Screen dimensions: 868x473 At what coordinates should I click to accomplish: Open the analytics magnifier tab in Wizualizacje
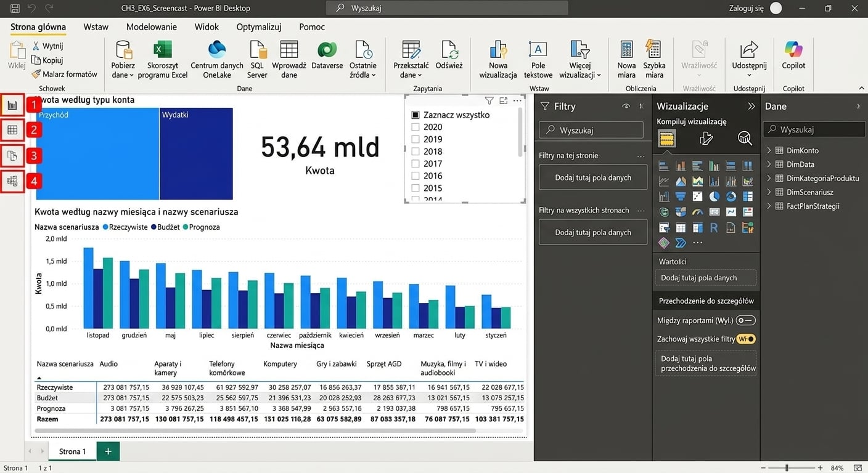coord(745,139)
